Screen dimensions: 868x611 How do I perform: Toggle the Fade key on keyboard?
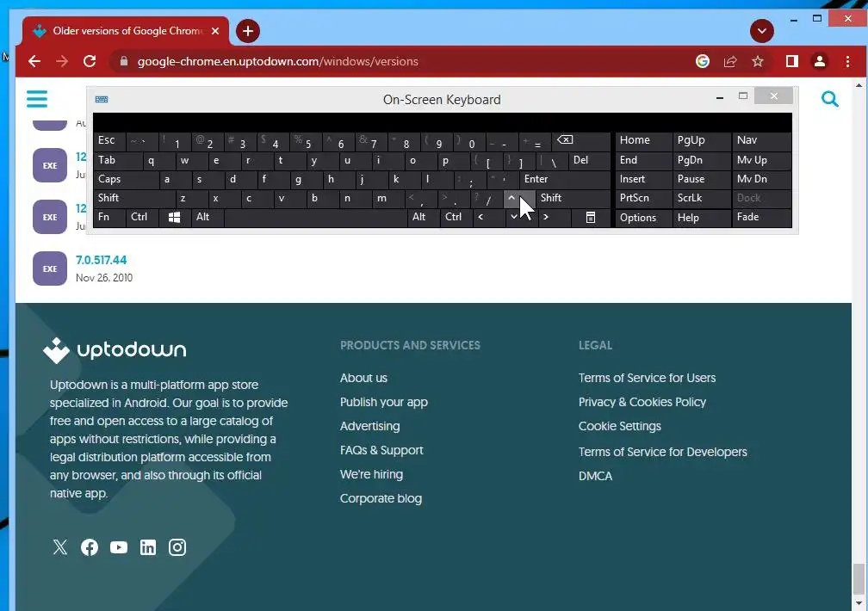762,218
